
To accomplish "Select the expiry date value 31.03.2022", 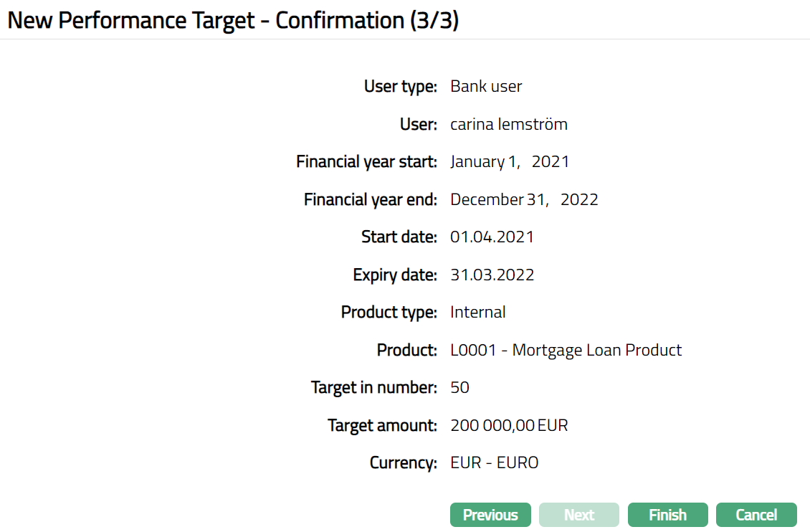I will tap(492, 275).
